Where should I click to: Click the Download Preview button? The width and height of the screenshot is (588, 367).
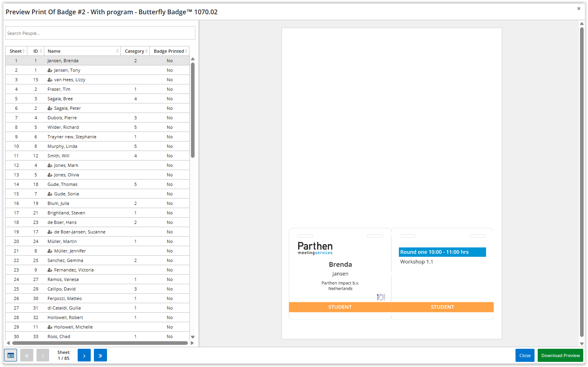[560, 356]
